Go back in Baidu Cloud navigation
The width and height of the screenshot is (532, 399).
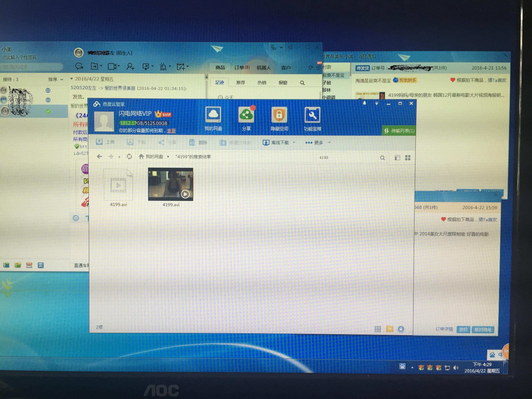[99, 157]
